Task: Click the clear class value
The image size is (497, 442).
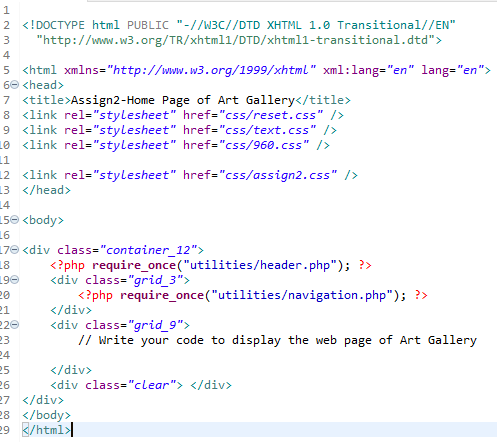Action: 152,385
